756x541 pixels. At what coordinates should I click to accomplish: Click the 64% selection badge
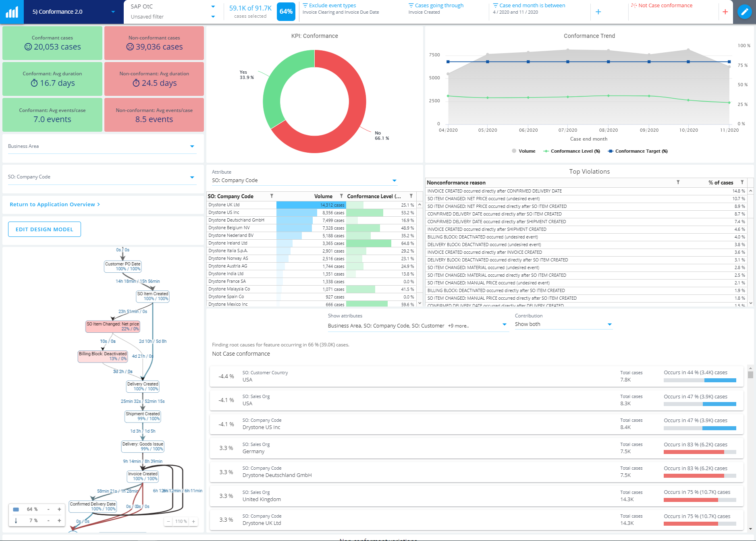coord(286,12)
